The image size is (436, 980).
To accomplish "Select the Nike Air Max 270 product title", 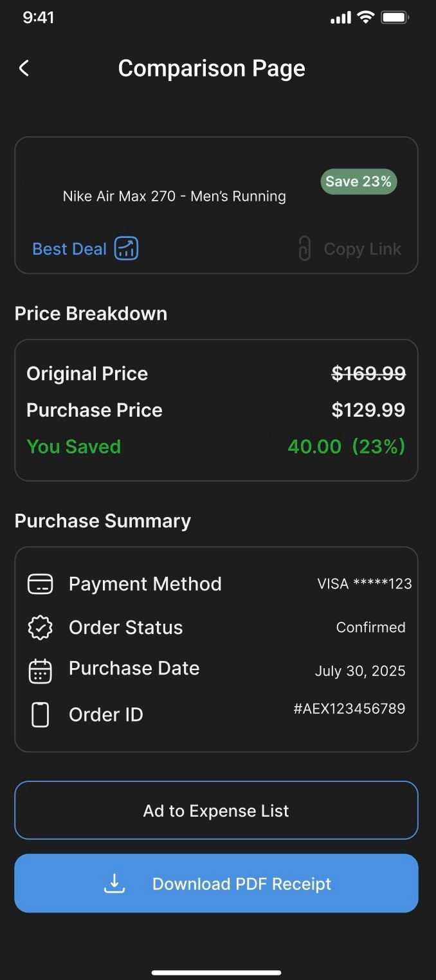I will (x=174, y=196).
